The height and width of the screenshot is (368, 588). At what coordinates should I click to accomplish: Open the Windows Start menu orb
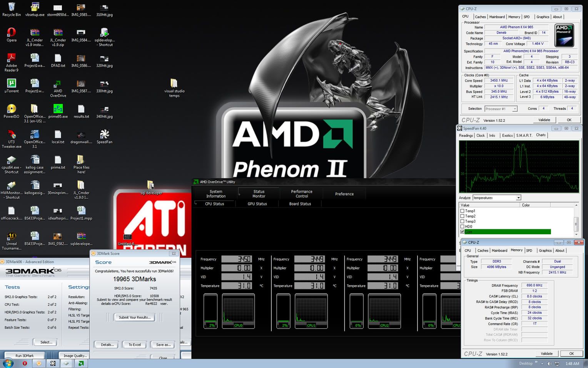(8, 363)
